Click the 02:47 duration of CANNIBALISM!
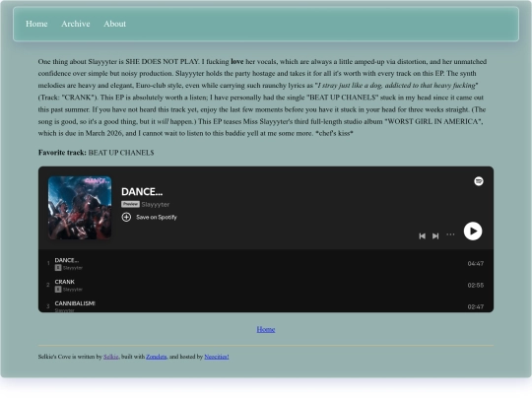This screenshot has width=532, height=399. (475, 306)
